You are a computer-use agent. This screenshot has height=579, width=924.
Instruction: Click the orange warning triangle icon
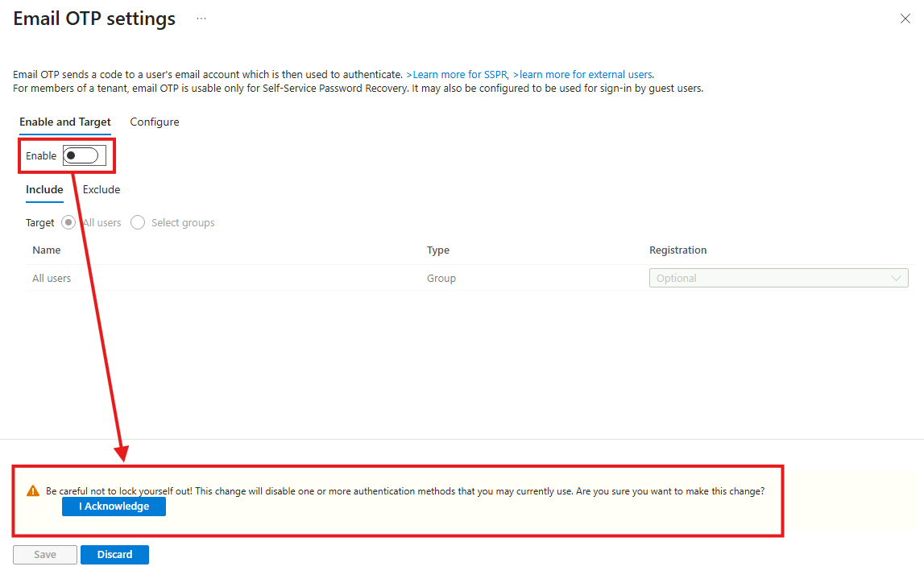[33, 491]
